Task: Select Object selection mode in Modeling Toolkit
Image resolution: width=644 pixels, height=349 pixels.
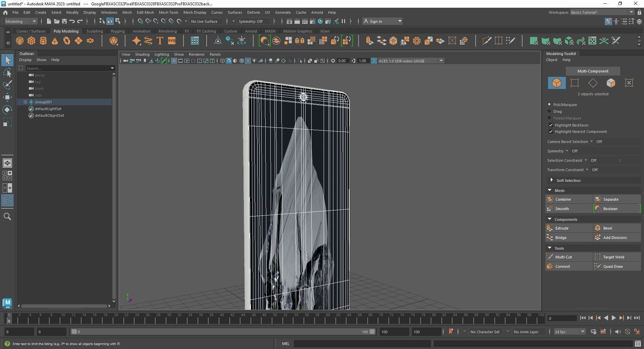Action: point(556,83)
